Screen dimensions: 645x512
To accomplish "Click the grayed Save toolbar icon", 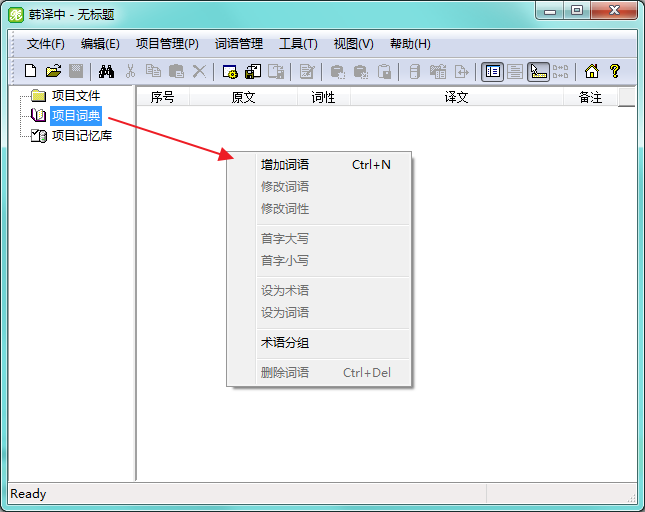I will (76, 71).
